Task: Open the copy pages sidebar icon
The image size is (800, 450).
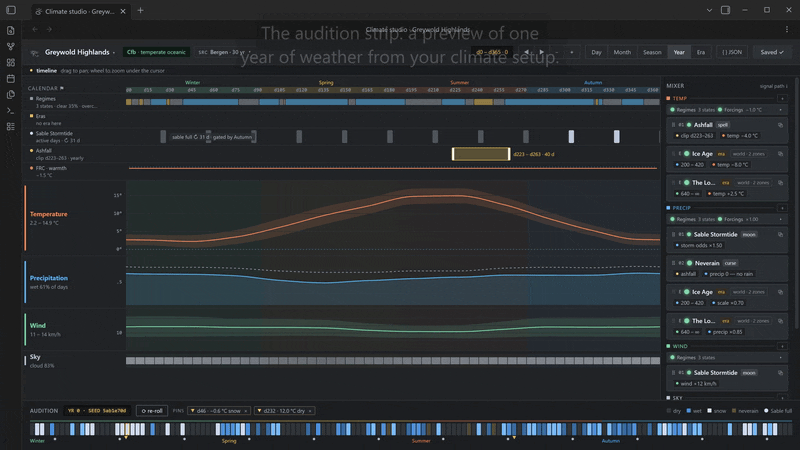Action: [11, 94]
